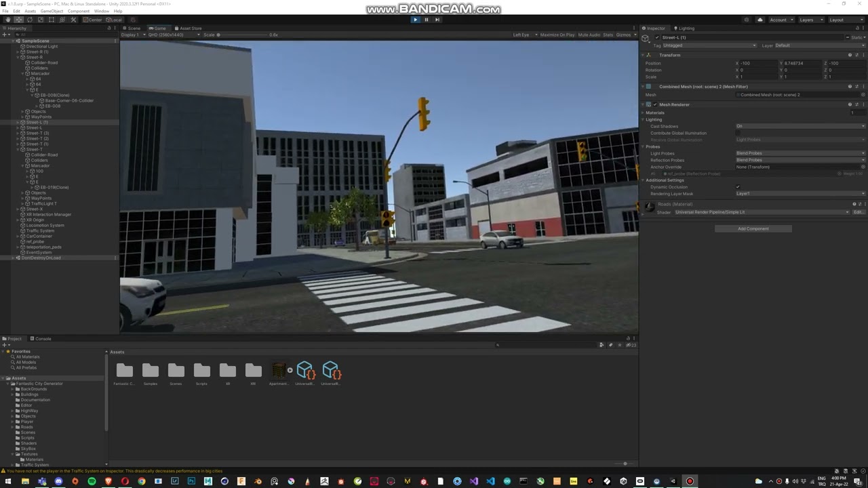
Task: Open the Transform component context menu icon
Action: point(863,55)
